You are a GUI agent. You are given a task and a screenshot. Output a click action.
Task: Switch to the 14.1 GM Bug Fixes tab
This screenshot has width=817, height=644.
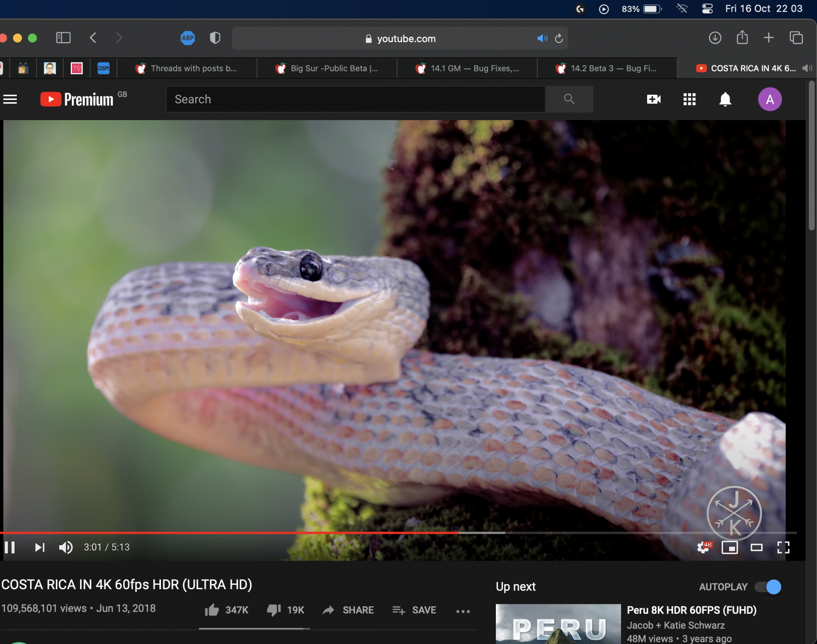pyautogui.click(x=467, y=68)
